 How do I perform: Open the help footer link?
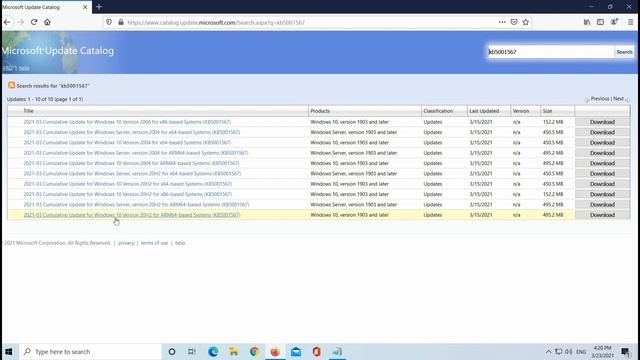tap(180, 243)
